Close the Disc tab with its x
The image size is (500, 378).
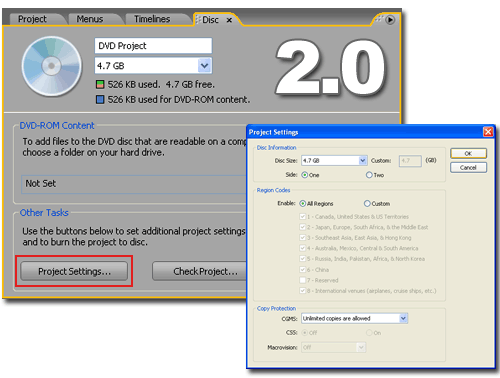229,20
